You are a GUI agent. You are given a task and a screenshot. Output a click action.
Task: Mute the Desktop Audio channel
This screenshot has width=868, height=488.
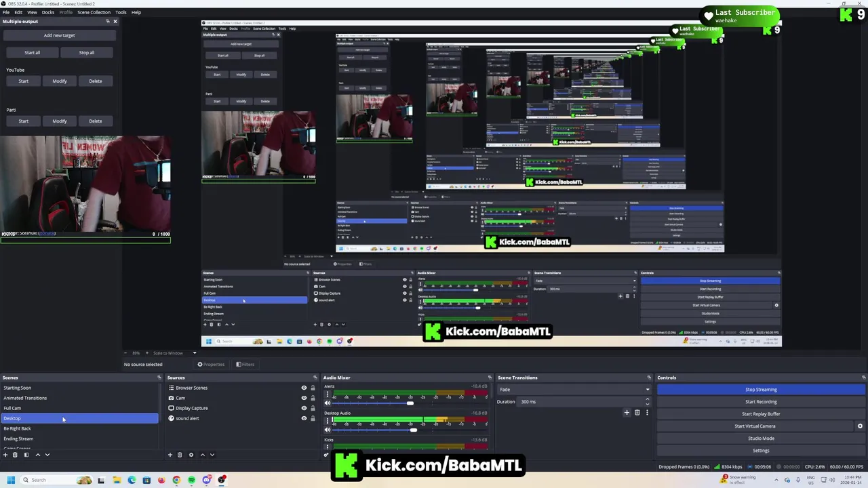point(328,430)
